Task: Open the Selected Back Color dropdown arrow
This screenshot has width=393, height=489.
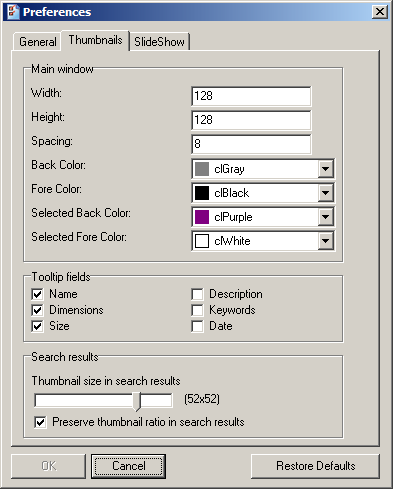Action: [325, 217]
